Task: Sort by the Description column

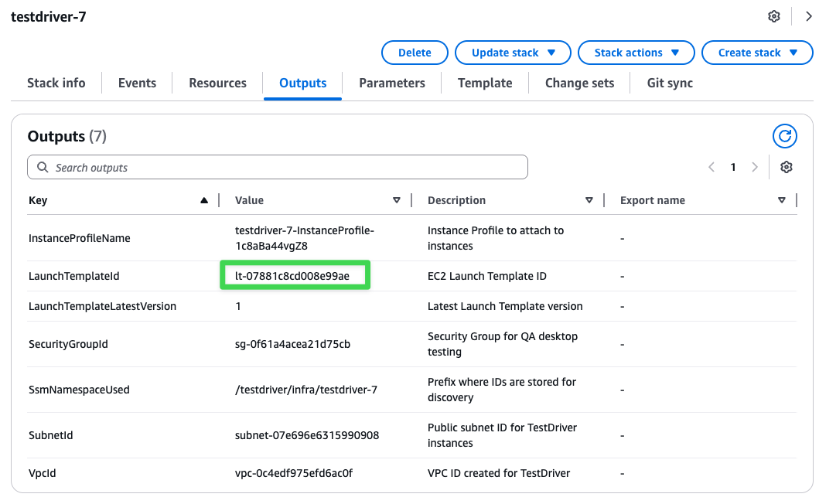Action: click(589, 200)
